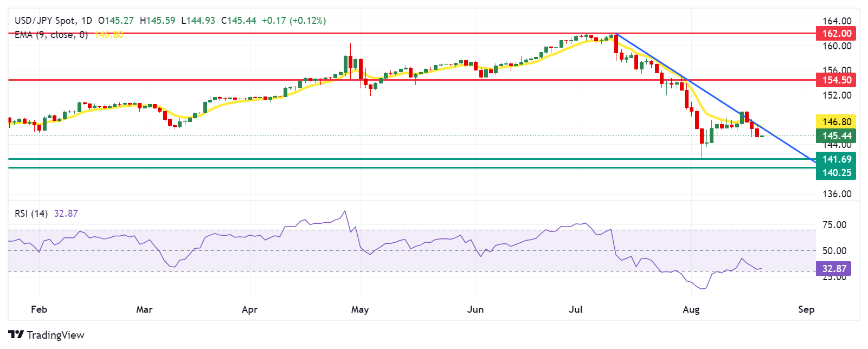Click the 50.00 level on RSI axis
The image size is (868, 349).
(x=834, y=251)
